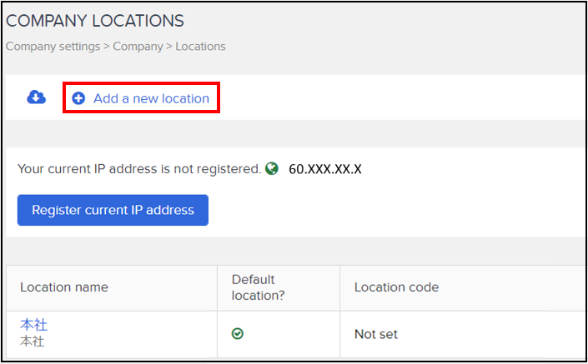The width and height of the screenshot is (588, 364).
Task: Select the Not set location code cell
Action: (376, 334)
